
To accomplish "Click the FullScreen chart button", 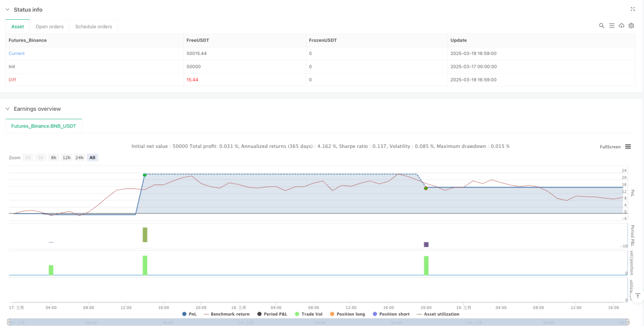I will (610, 146).
